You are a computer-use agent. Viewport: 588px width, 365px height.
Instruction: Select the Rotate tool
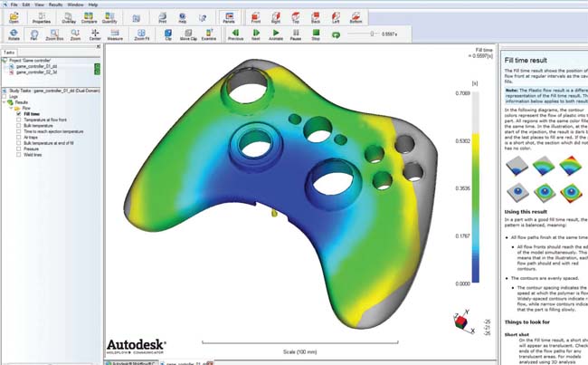click(x=14, y=34)
